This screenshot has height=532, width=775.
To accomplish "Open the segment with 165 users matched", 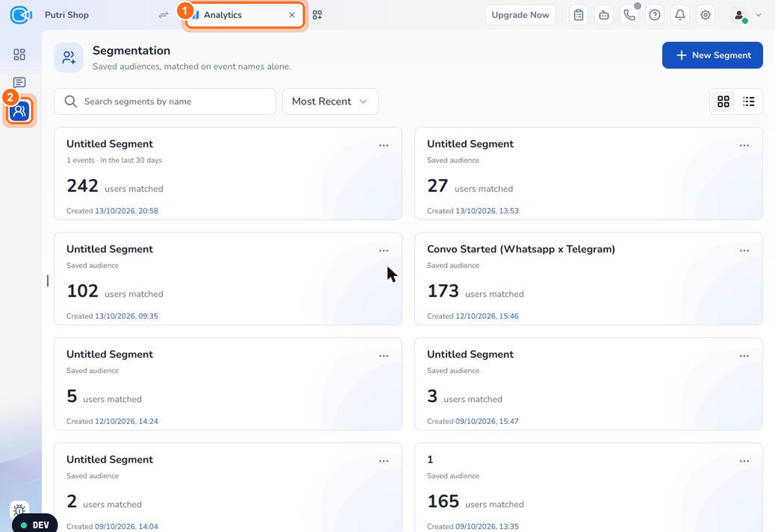I will [588, 487].
